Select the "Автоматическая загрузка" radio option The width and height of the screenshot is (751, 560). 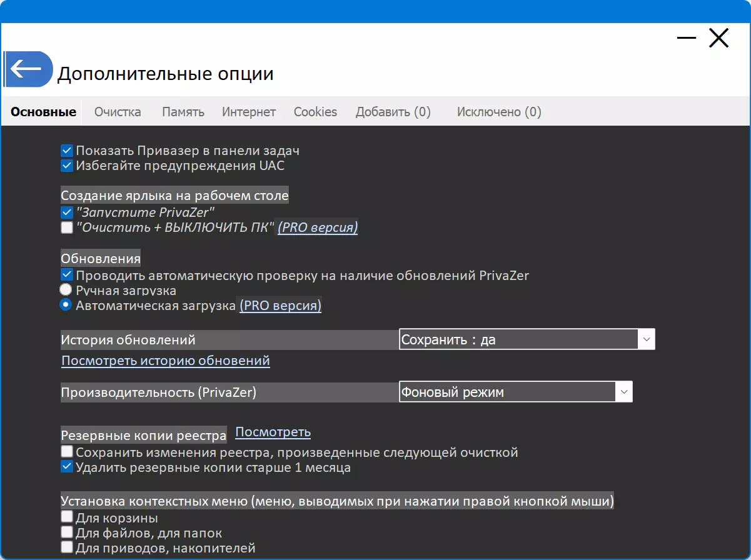click(66, 305)
